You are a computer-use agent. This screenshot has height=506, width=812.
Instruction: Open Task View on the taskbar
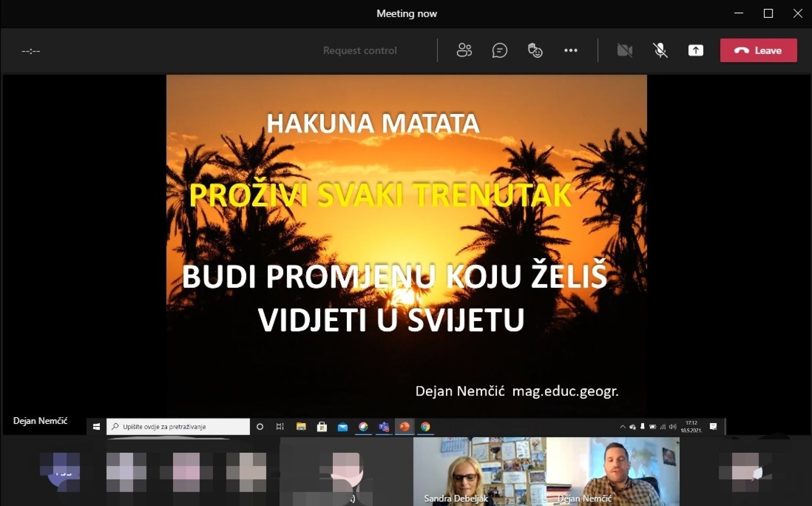coord(280,427)
